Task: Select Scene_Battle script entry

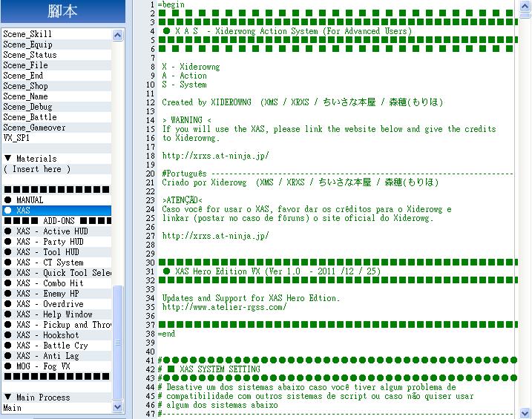Action: coord(56,117)
